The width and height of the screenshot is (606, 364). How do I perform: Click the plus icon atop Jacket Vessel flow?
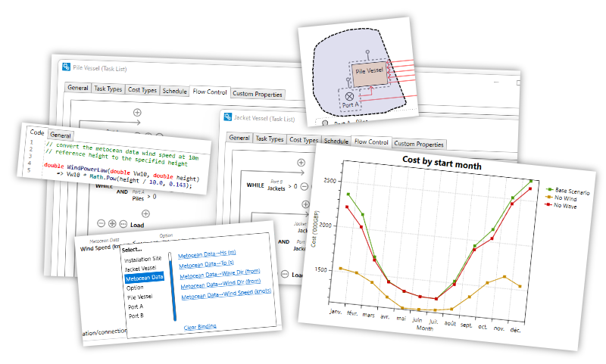[301, 162]
